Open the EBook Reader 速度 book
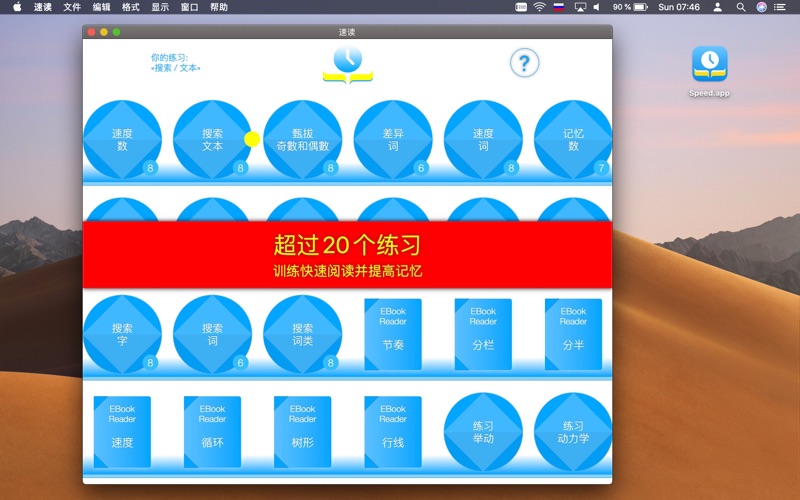 point(122,432)
